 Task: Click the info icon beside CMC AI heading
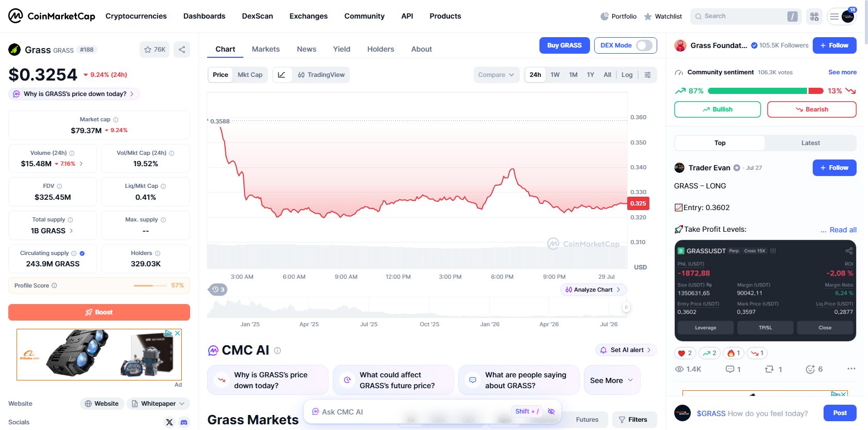[x=277, y=351]
